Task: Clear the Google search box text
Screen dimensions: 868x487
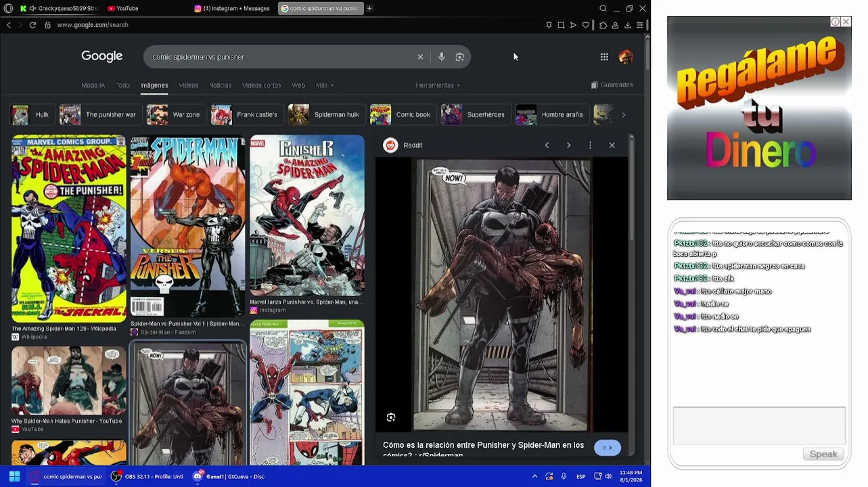Action: [420, 57]
